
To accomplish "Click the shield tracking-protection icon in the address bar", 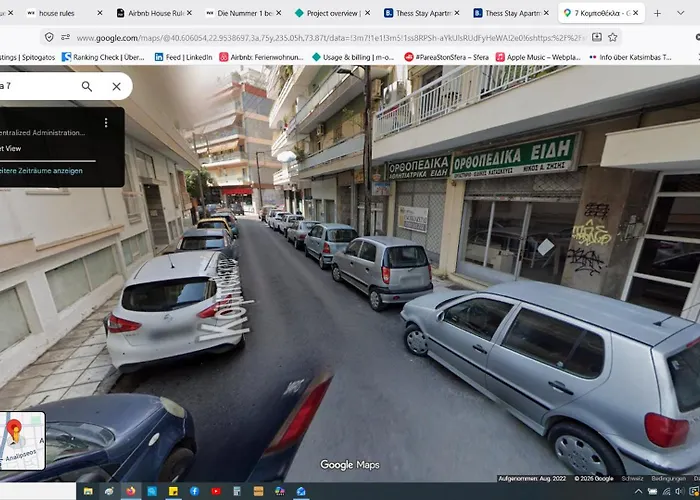I will point(49,38).
